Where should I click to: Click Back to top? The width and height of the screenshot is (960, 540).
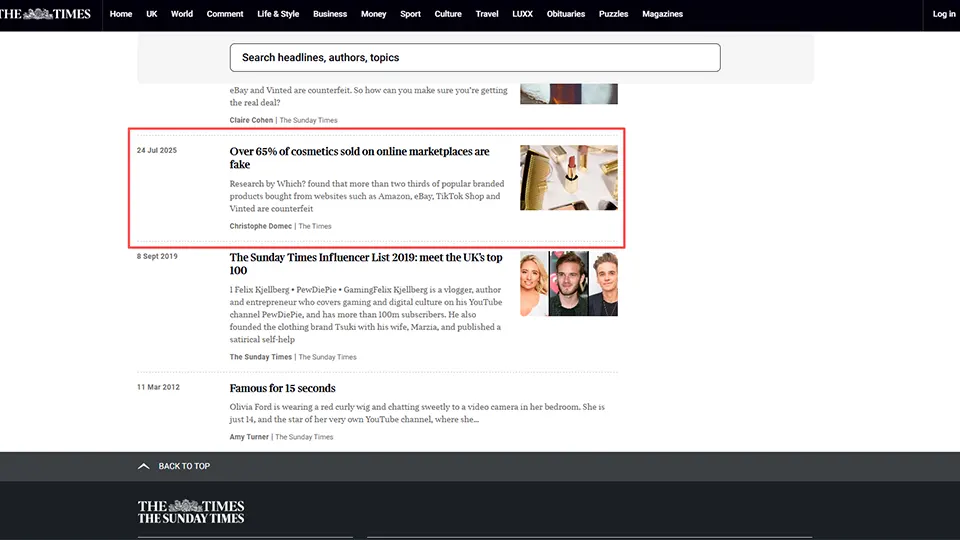click(x=184, y=466)
